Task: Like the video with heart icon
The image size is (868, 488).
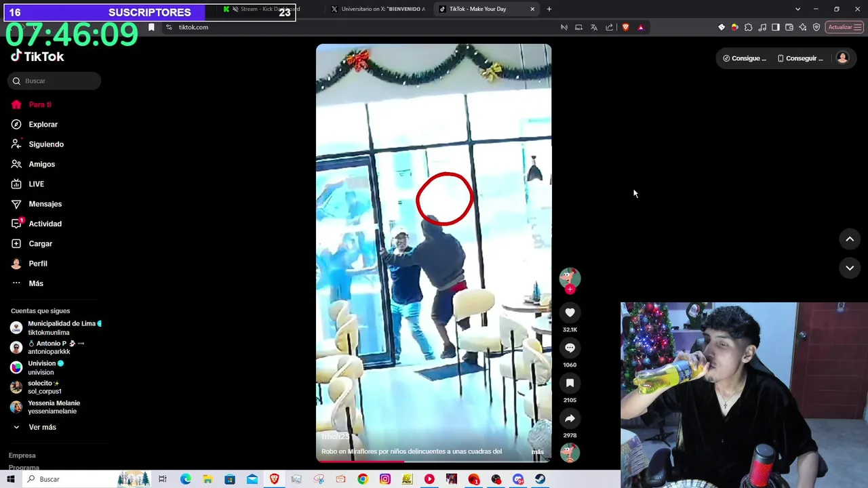Action: (570, 312)
